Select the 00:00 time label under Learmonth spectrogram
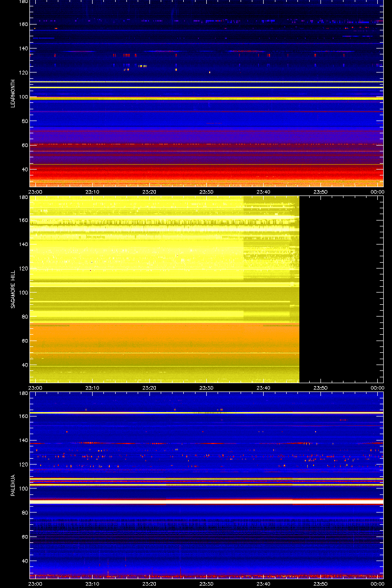The image size is (392, 588). pyautogui.click(x=377, y=192)
